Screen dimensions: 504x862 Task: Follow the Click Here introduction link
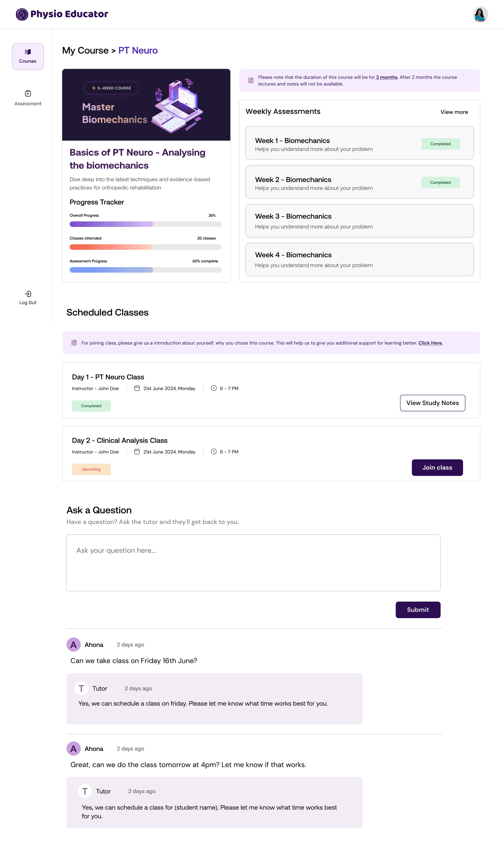click(430, 343)
